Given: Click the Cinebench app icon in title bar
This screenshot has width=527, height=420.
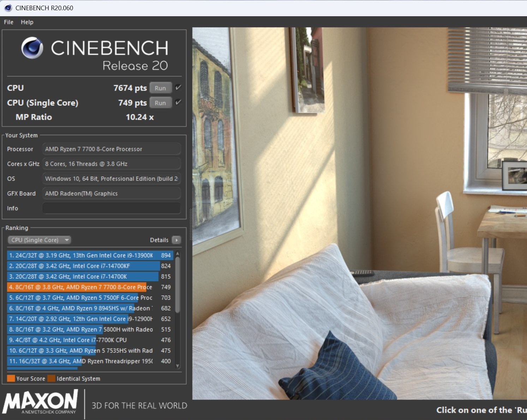Looking at the screenshot, I should tap(8, 8).
